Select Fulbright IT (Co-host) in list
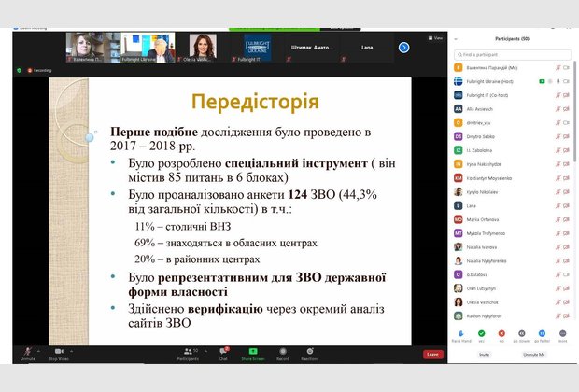The image size is (579, 392). 512,95
